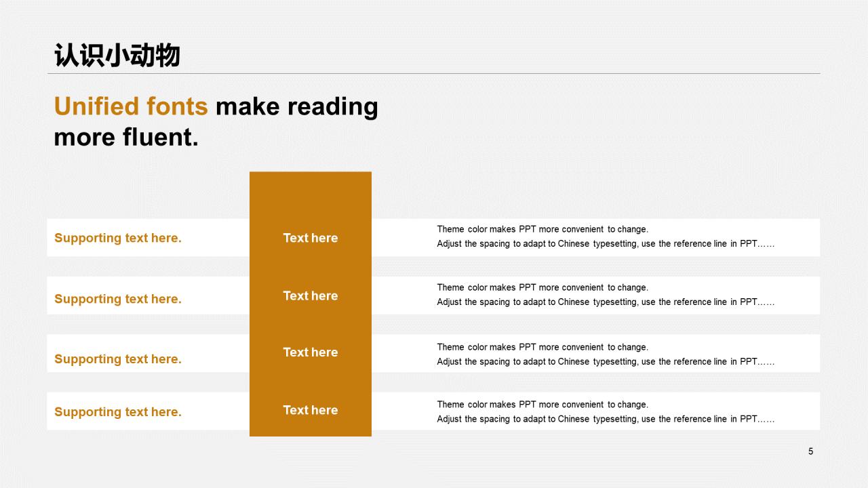The image size is (868, 488).
Task: Select the orange rectangle above first "Text here"
Action: click(x=311, y=195)
